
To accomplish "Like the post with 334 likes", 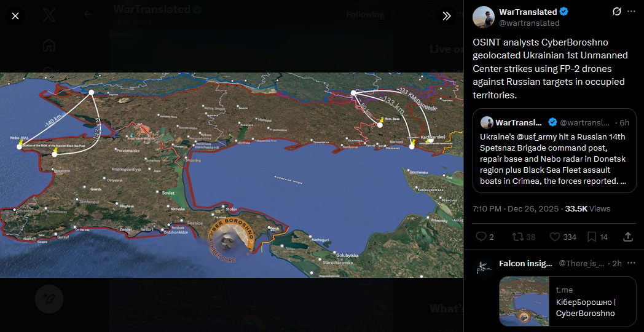I will click(x=563, y=237).
